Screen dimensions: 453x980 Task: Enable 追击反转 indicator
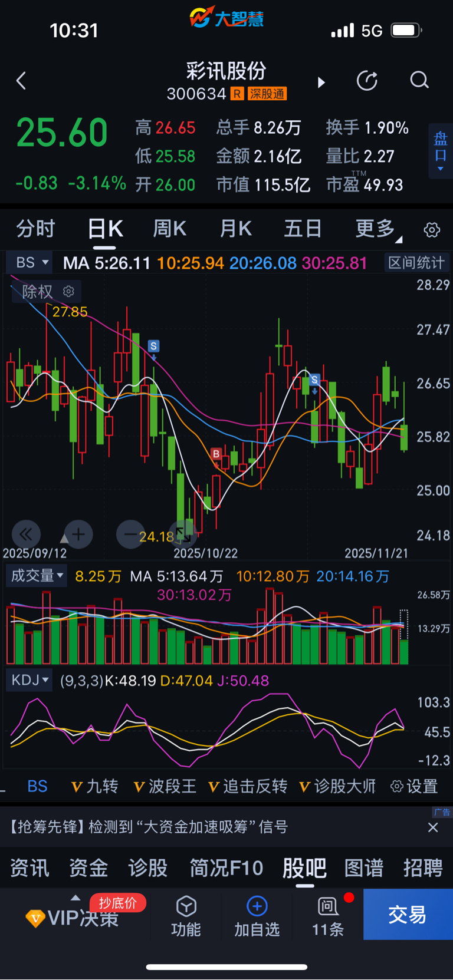click(248, 786)
